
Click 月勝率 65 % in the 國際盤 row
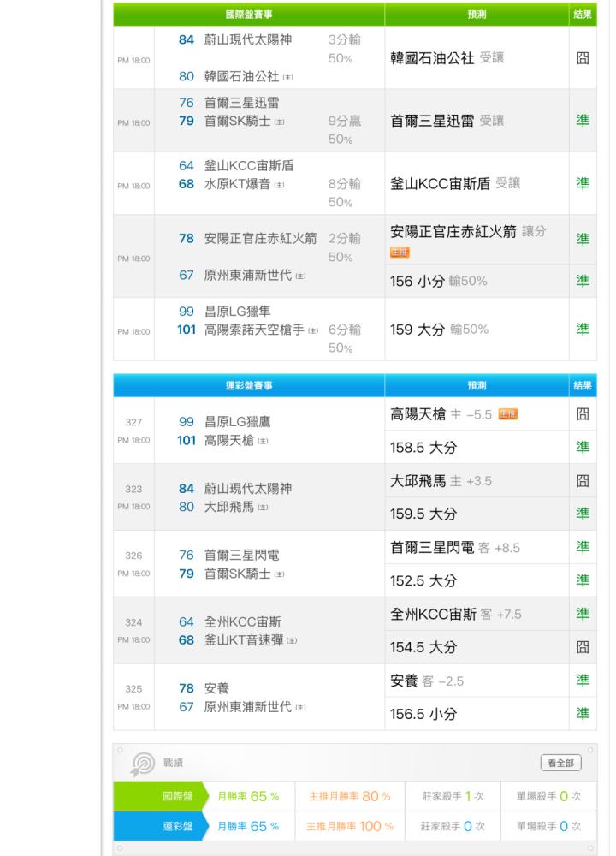pos(248,796)
